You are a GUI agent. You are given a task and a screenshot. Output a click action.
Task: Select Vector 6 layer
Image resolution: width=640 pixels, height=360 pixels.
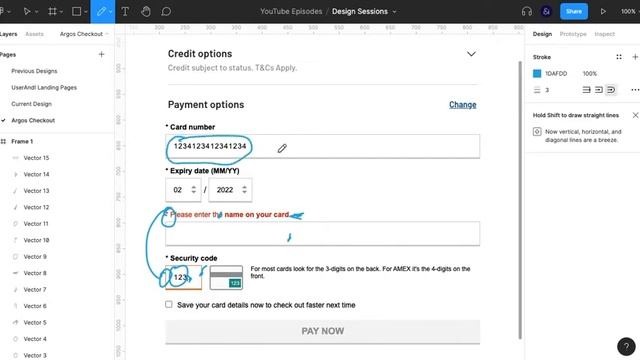click(35, 306)
